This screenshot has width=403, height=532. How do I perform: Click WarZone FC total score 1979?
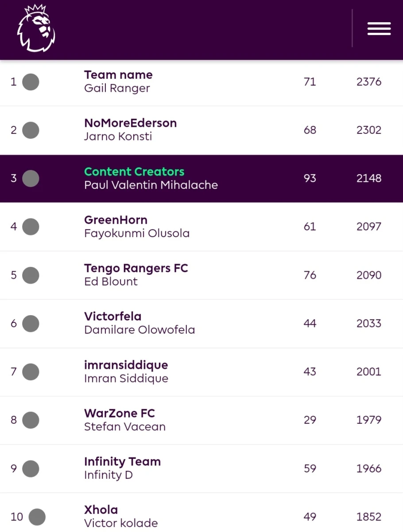tap(369, 420)
